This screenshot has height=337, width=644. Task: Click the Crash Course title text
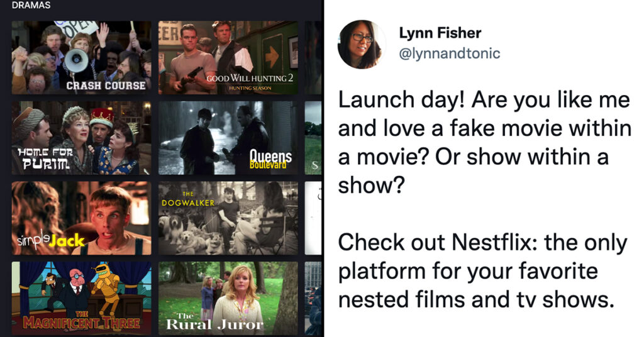pyautogui.click(x=106, y=86)
